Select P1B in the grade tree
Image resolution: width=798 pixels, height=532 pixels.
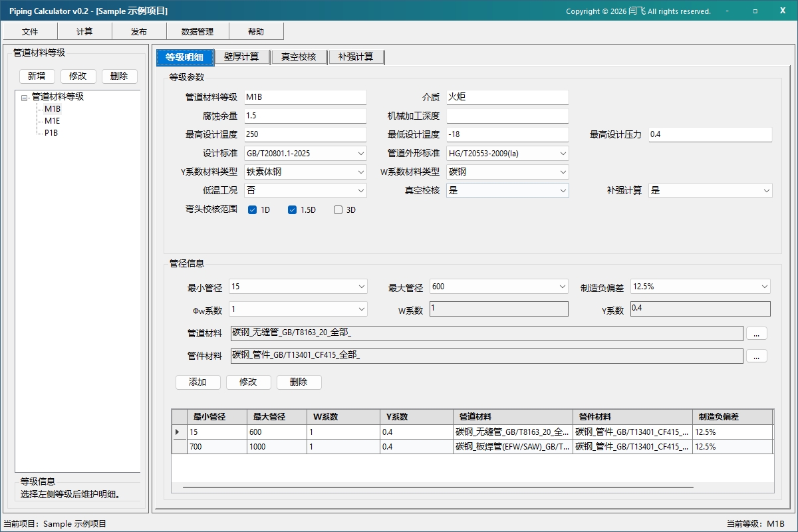52,133
